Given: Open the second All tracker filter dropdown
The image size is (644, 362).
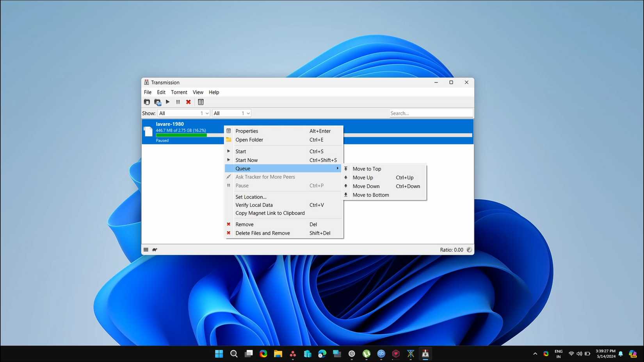Looking at the screenshot, I should tap(231, 113).
